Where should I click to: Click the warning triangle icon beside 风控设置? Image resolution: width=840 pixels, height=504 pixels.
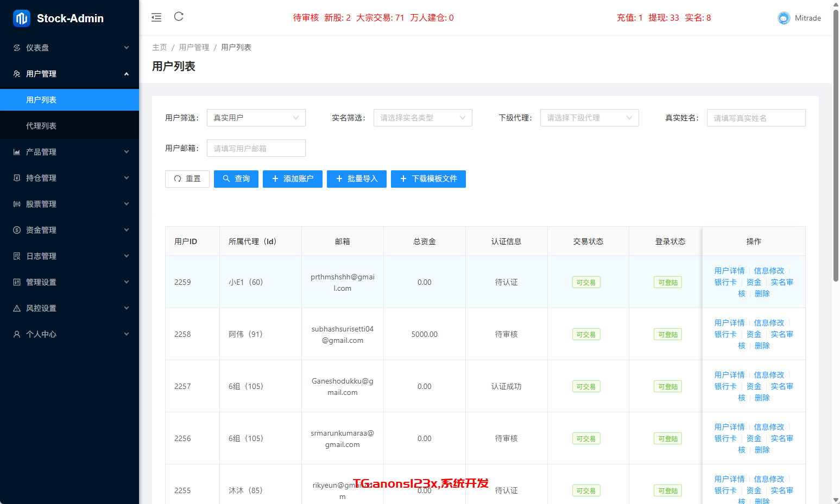click(17, 308)
